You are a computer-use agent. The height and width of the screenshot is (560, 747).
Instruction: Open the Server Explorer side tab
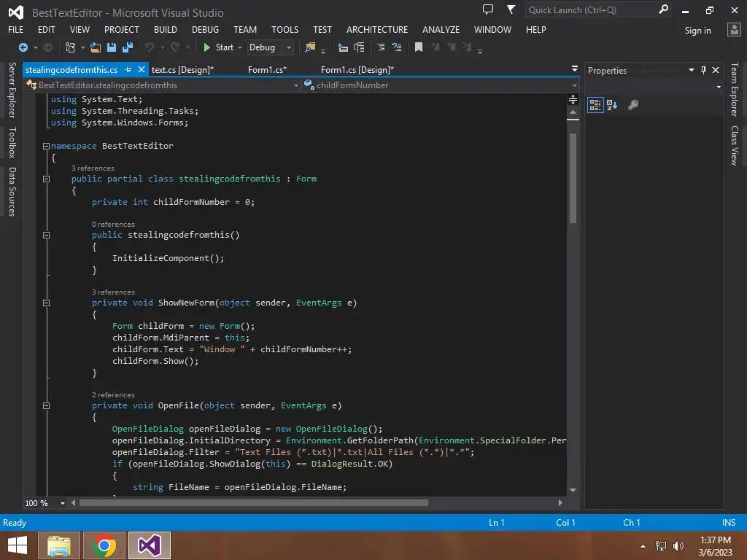point(12,90)
